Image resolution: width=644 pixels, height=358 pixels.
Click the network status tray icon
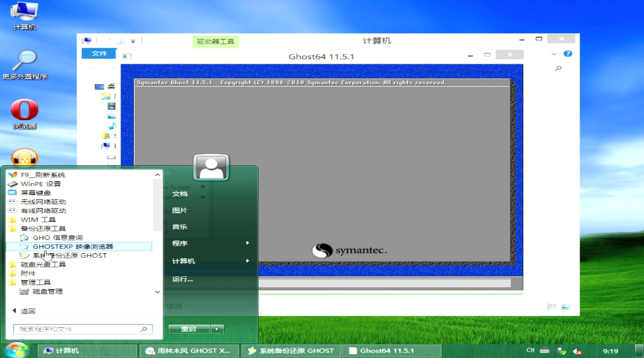[562, 351]
